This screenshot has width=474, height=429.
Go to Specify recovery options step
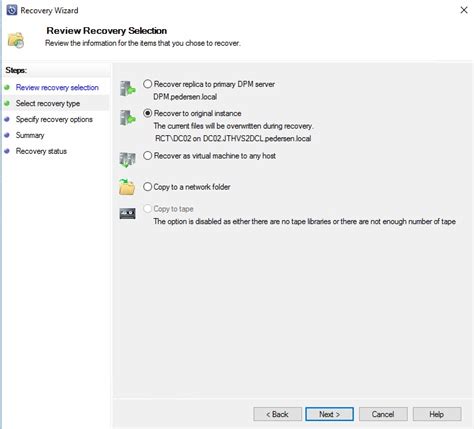[x=54, y=119]
